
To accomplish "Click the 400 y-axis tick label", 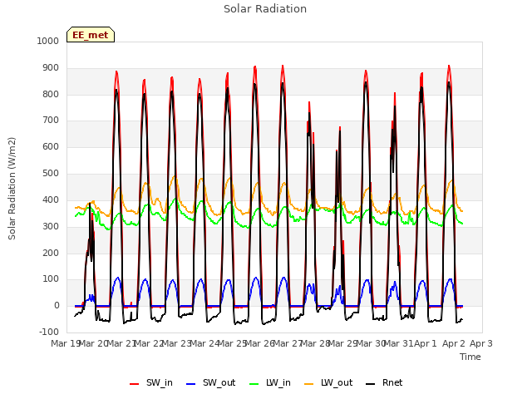I will tap(51, 199).
